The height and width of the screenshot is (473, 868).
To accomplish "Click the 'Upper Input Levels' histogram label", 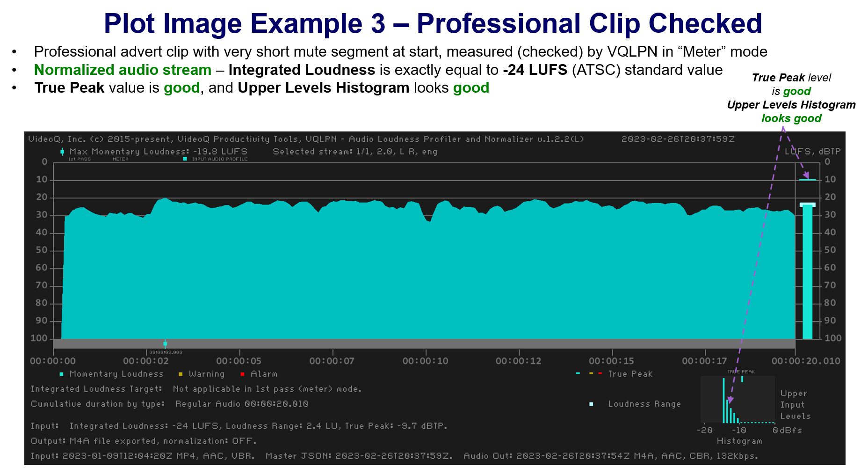I will pos(795,405).
